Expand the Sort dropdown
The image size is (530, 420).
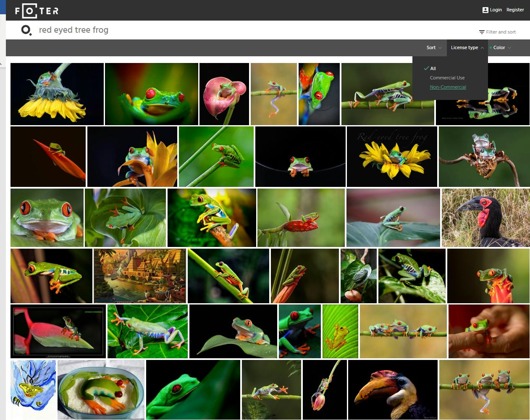(434, 47)
